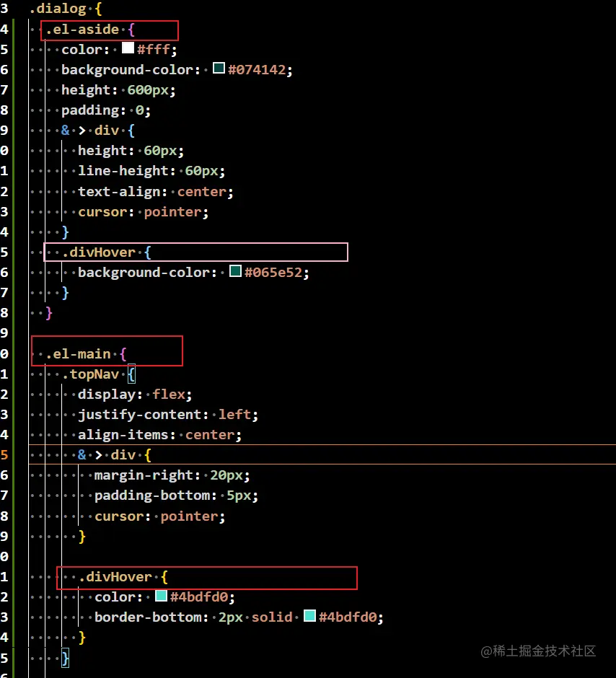
Task: Click the 'align-items: center;' line
Action: [x=159, y=434]
